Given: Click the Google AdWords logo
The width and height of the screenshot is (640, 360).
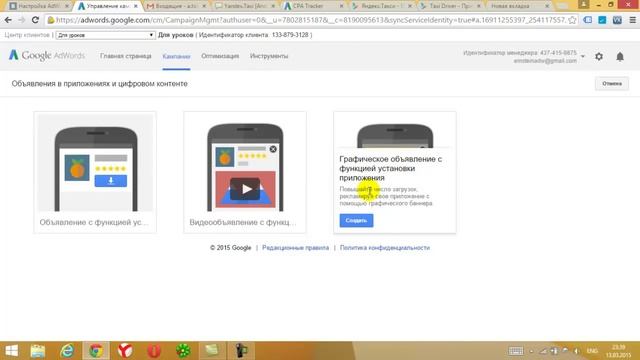Looking at the screenshot, I should (x=47, y=56).
